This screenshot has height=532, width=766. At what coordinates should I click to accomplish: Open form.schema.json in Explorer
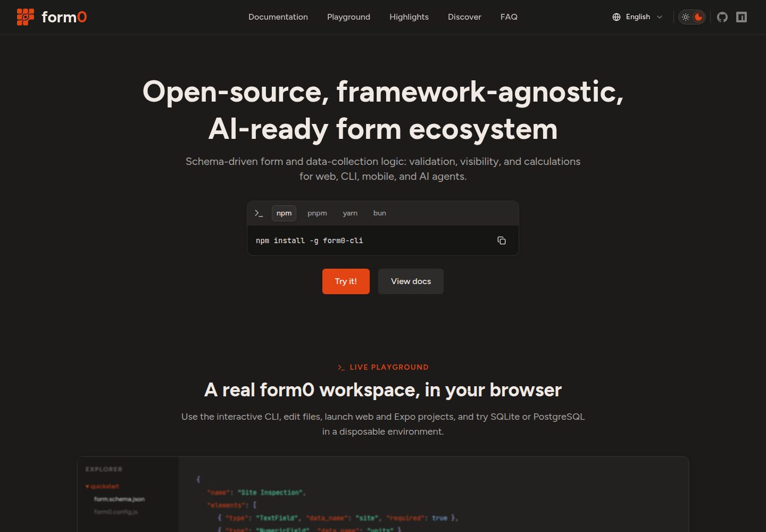[119, 499]
